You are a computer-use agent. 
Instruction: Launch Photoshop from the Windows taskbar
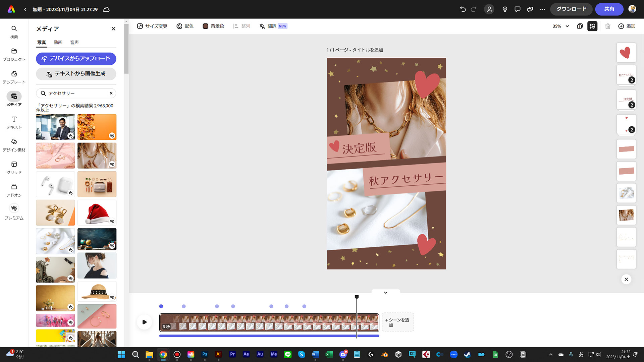click(x=205, y=354)
